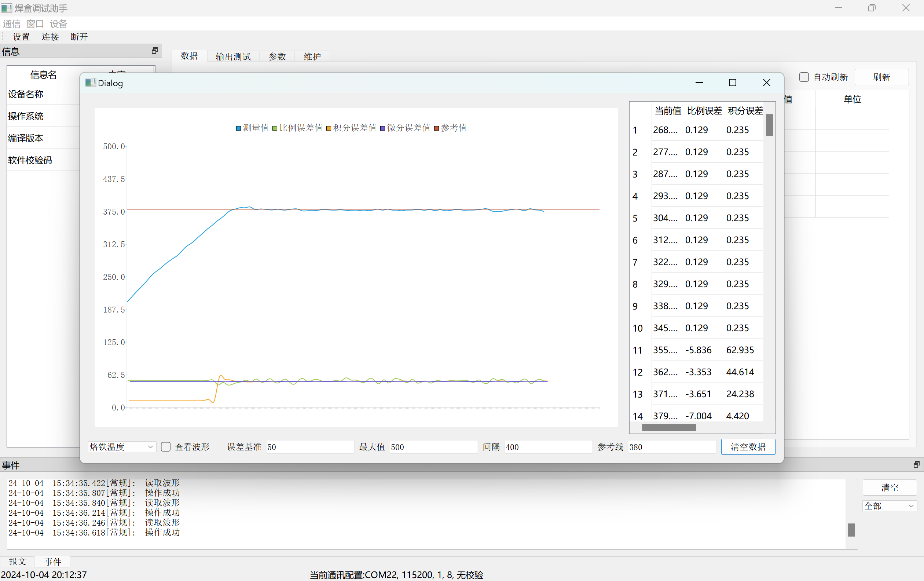924x581 pixels.
Task: Switch to the 参数 tab
Action: tap(277, 56)
